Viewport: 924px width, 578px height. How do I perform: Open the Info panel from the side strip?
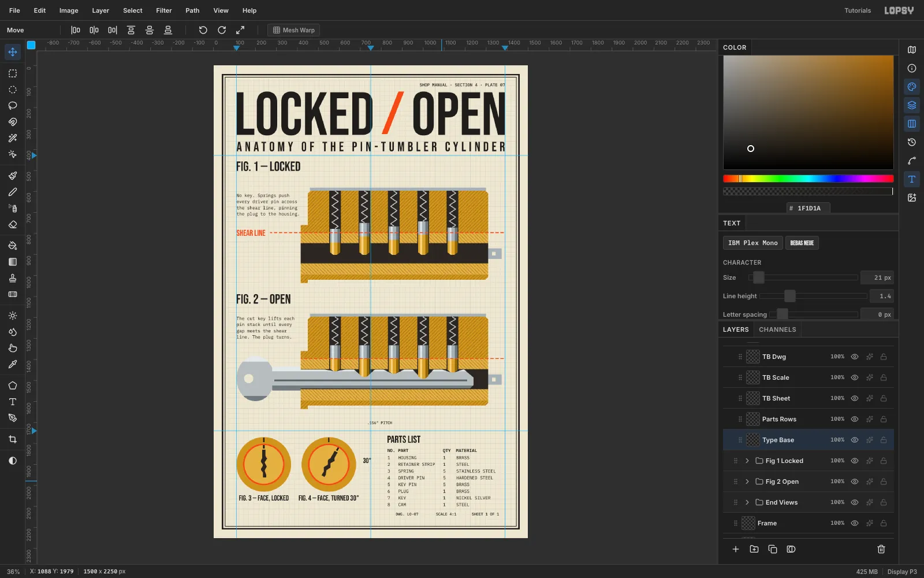(x=912, y=68)
